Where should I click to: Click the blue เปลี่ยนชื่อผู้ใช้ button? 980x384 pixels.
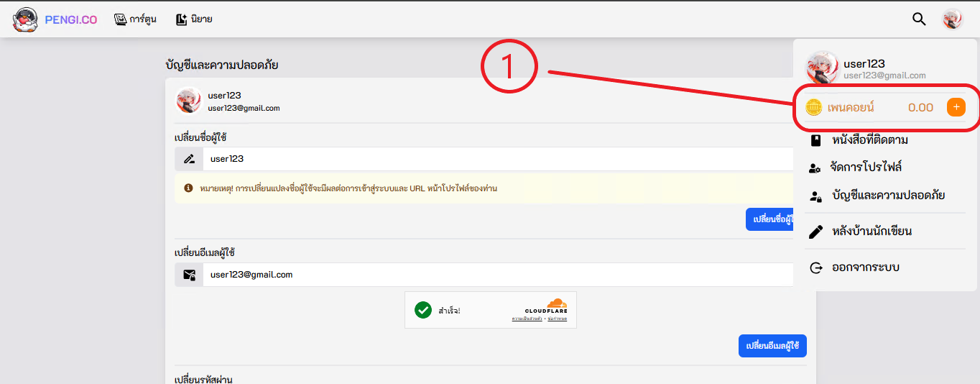770,219
